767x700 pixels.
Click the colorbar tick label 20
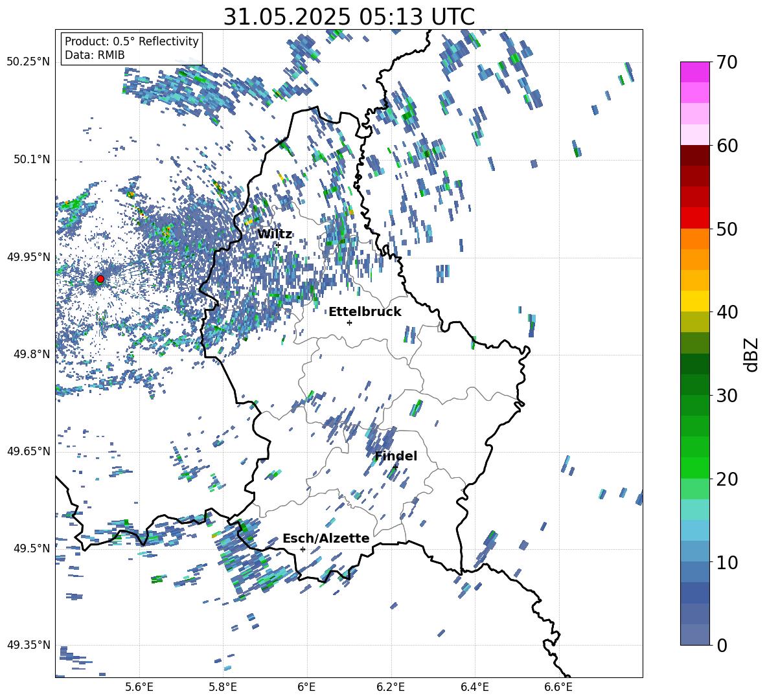(727, 479)
